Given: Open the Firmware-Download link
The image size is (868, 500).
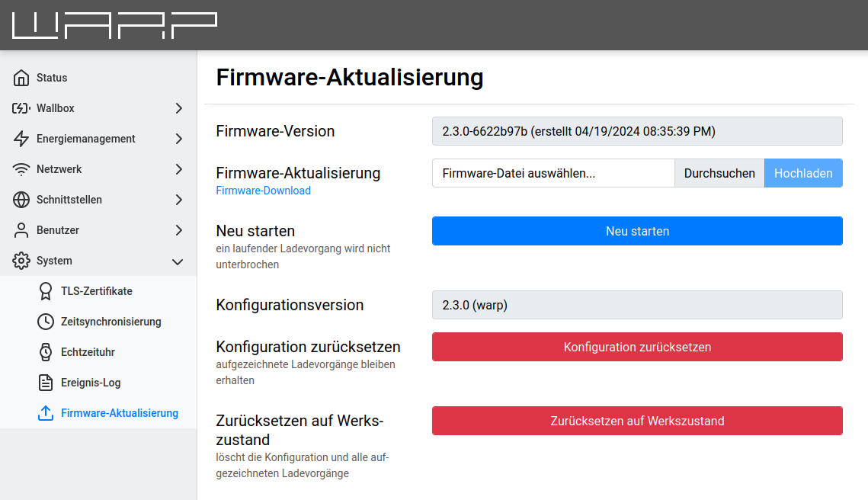Looking at the screenshot, I should point(263,191).
